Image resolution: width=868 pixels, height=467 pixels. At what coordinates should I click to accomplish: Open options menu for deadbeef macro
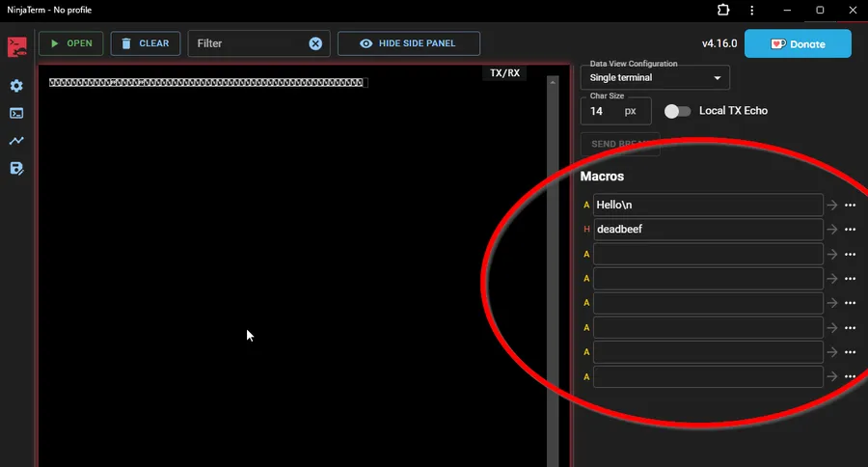[850, 230]
